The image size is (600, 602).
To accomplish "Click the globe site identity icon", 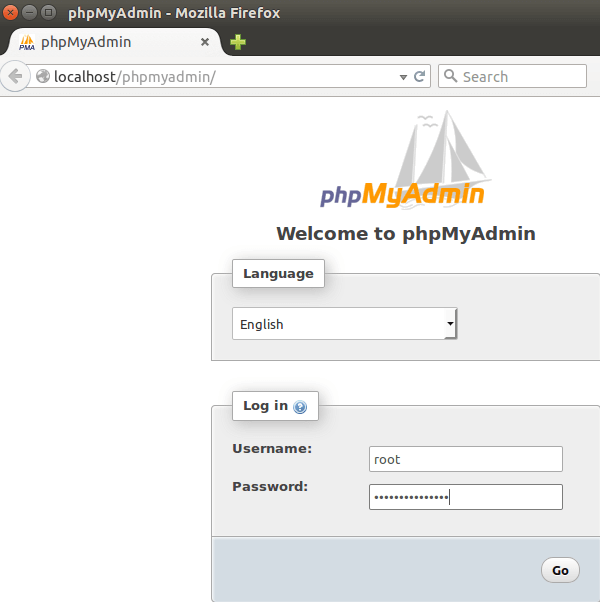I will click(x=43, y=76).
